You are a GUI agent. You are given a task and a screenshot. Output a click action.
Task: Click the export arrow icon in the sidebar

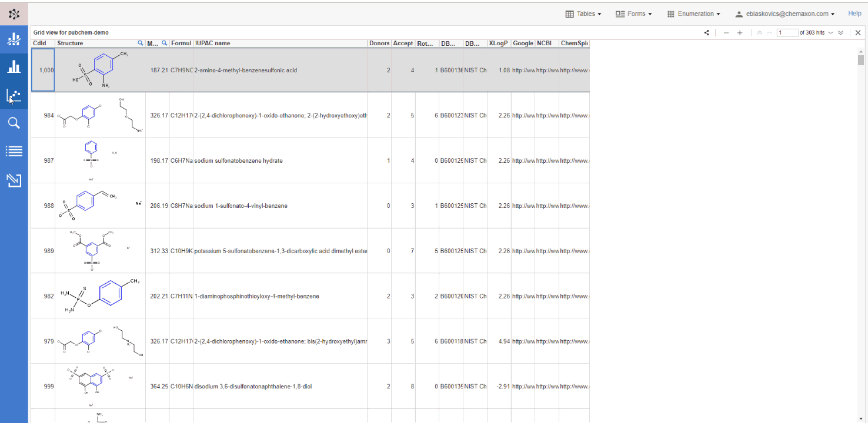[14, 180]
